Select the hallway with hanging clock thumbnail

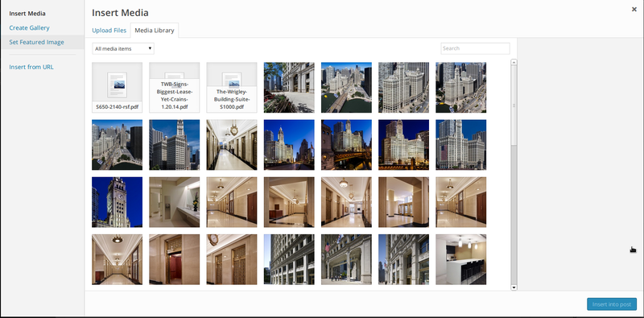232,145
